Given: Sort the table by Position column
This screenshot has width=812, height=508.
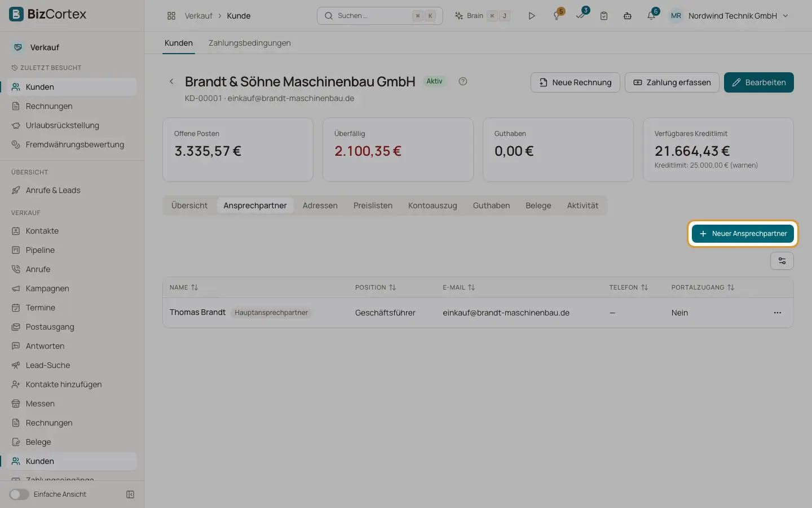Looking at the screenshot, I should (376, 287).
